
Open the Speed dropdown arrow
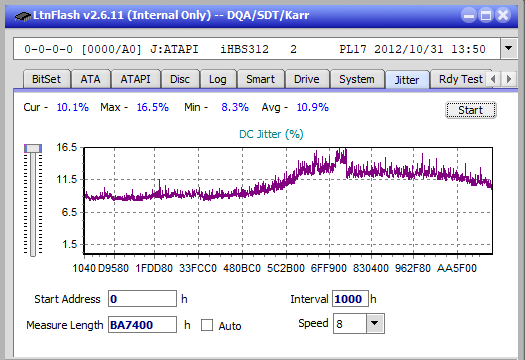pyautogui.click(x=375, y=323)
